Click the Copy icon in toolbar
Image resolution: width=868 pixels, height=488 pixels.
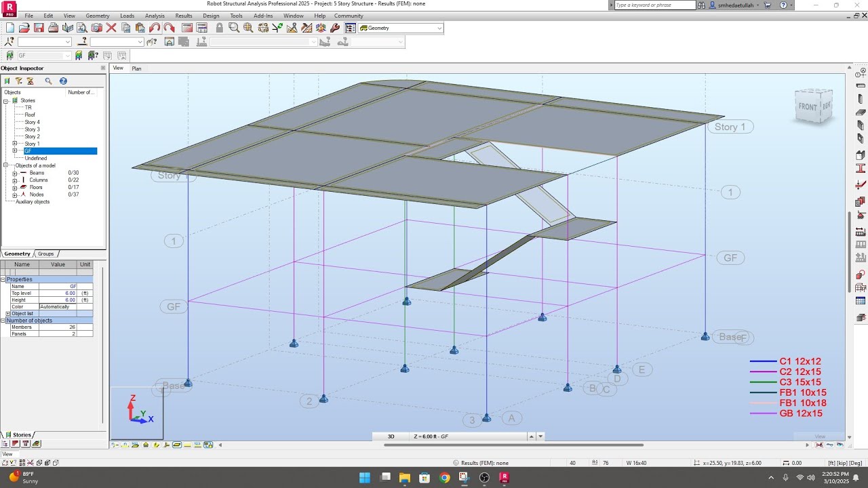(x=126, y=28)
